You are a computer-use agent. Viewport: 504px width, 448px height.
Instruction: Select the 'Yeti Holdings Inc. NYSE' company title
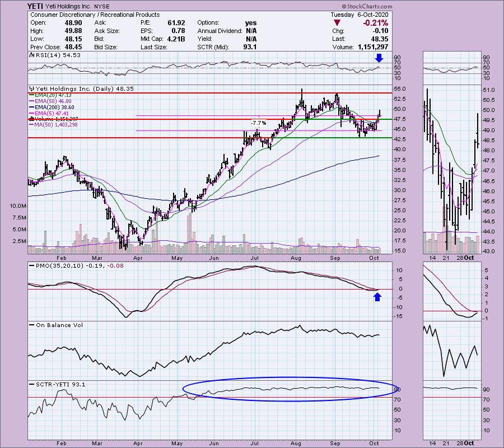click(77, 6)
